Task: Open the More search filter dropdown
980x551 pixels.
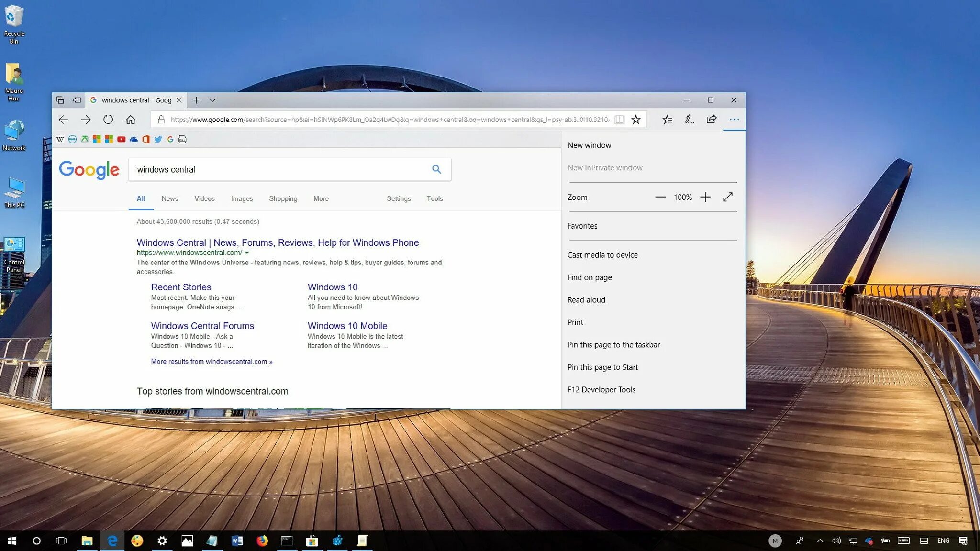Action: (321, 198)
